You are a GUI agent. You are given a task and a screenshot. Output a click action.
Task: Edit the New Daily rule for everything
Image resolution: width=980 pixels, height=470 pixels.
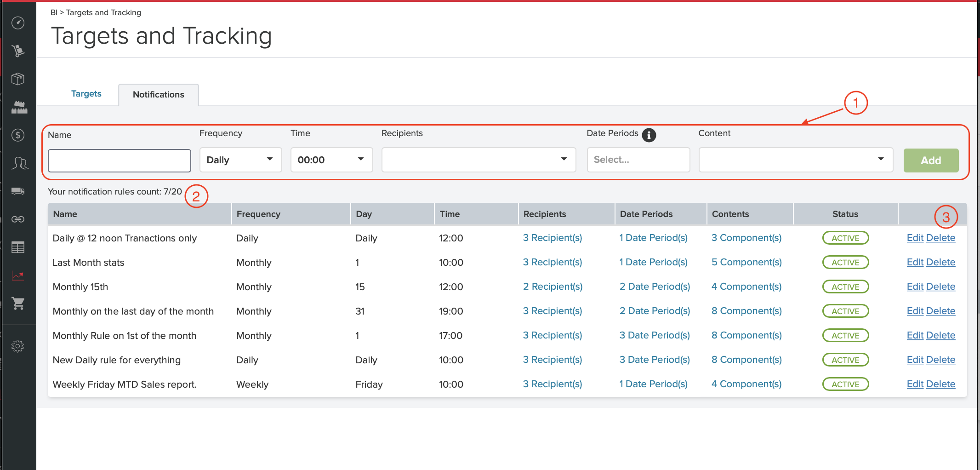tap(915, 360)
